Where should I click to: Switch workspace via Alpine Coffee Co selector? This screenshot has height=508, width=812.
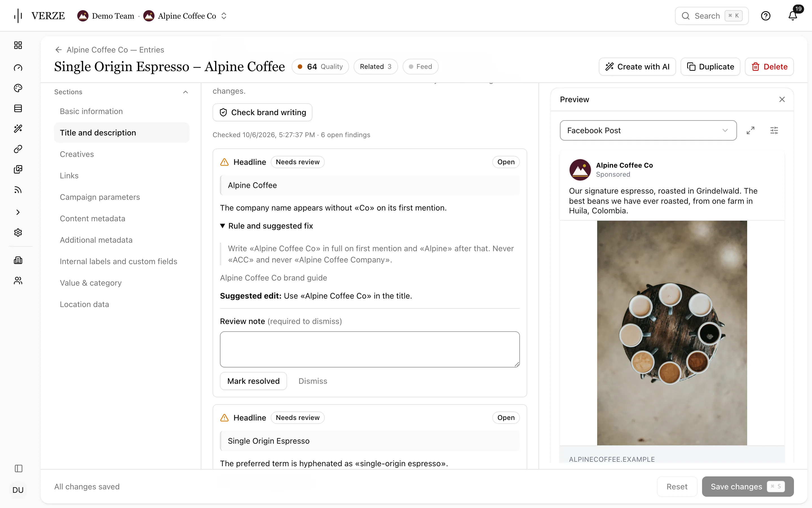[x=186, y=16]
